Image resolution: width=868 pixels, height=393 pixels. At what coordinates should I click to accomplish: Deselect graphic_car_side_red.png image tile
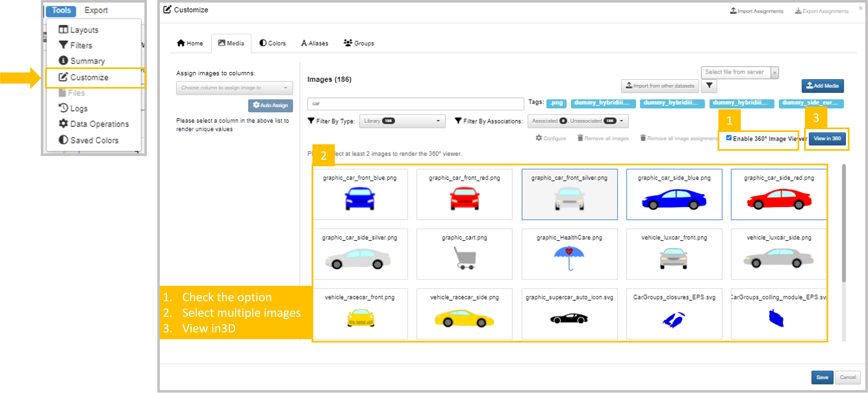(x=779, y=194)
